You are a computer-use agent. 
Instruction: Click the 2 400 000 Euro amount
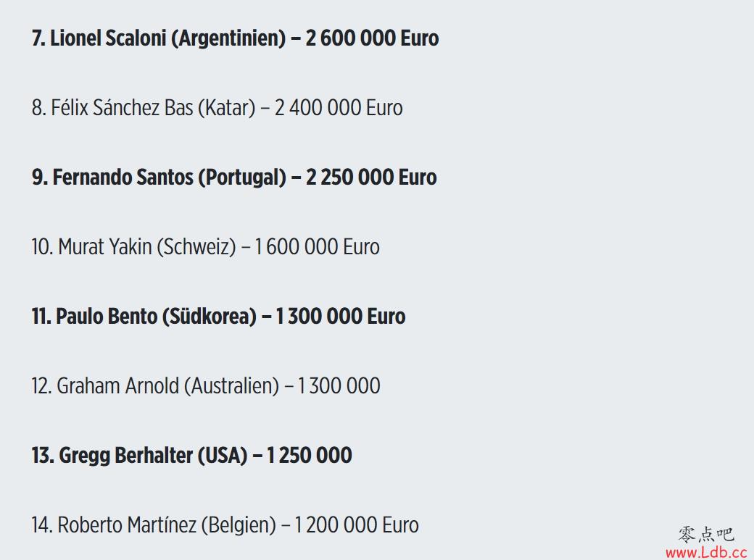point(339,108)
